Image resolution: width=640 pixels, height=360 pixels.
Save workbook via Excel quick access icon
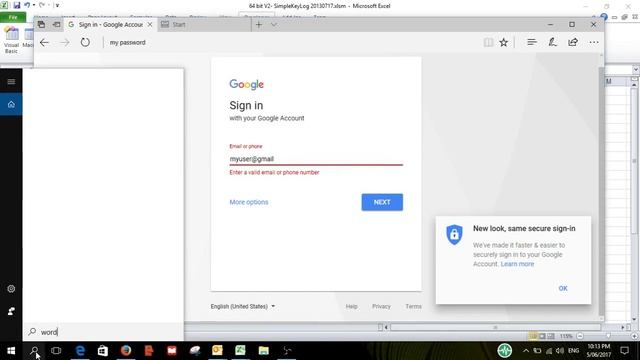tap(16, 5)
